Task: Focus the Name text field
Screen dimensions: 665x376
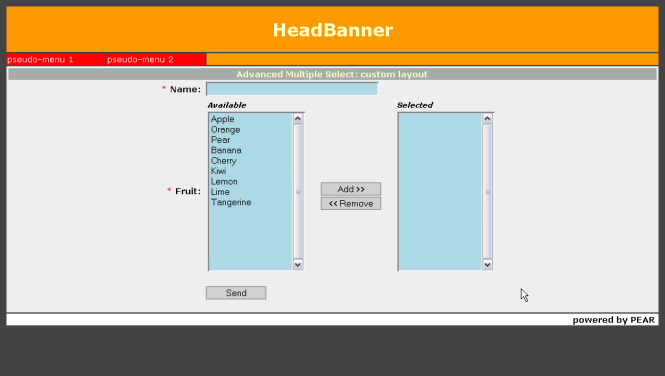Action: click(292, 89)
